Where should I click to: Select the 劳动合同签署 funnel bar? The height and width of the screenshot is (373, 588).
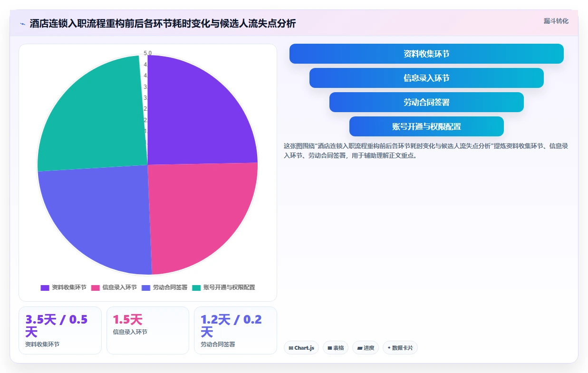click(426, 102)
